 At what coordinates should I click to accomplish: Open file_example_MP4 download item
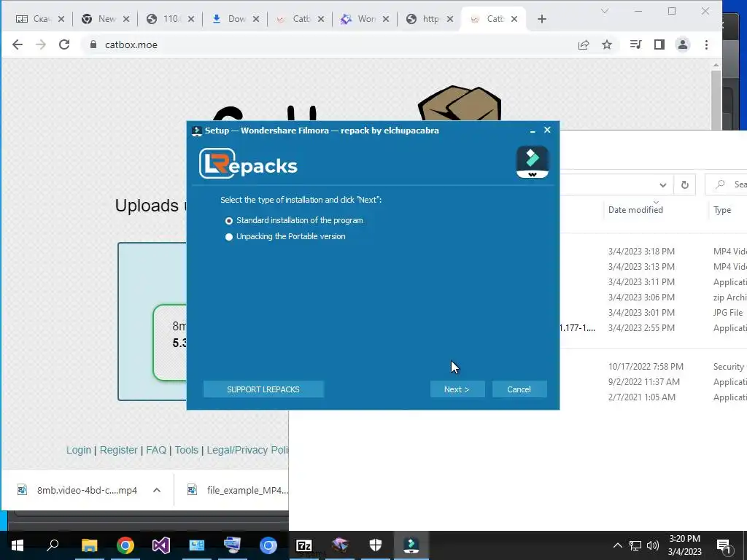[239, 490]
